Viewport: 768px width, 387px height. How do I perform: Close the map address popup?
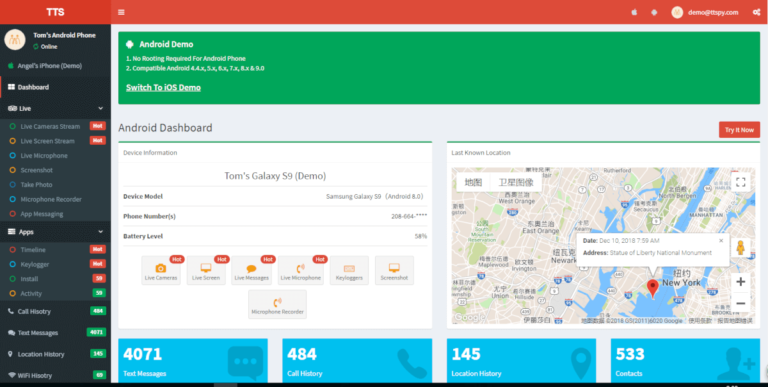[721, 241]
